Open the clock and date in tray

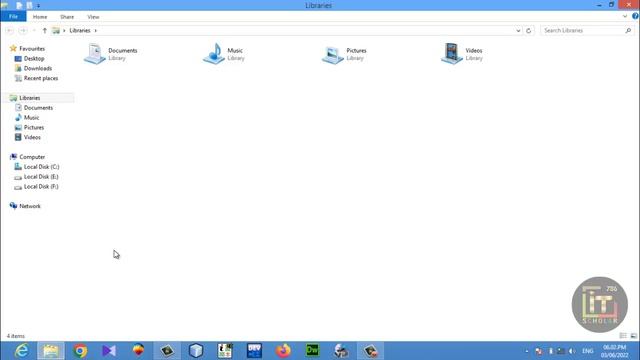[x=614, y=351]
